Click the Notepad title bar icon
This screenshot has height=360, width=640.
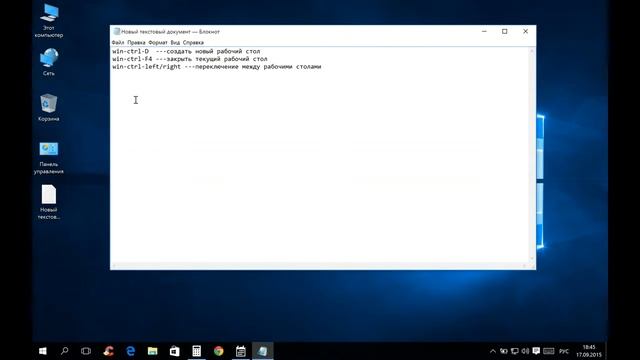point(116,31)
